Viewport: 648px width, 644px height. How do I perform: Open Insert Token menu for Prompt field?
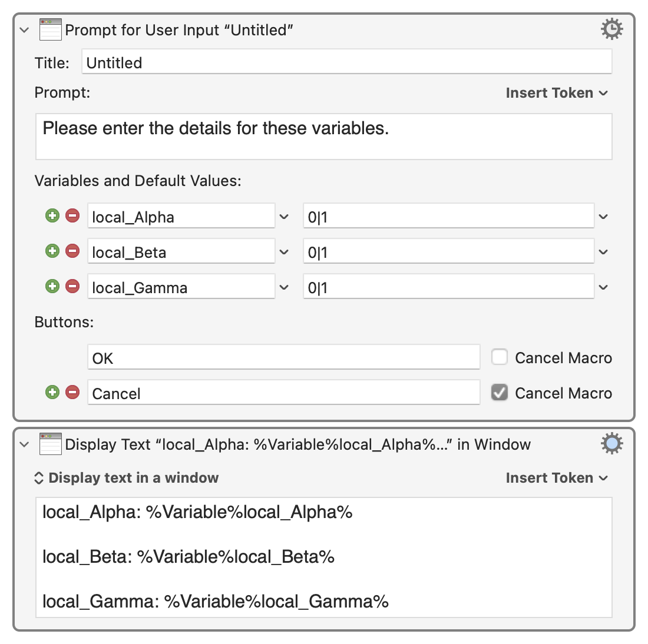coord(556,93)
